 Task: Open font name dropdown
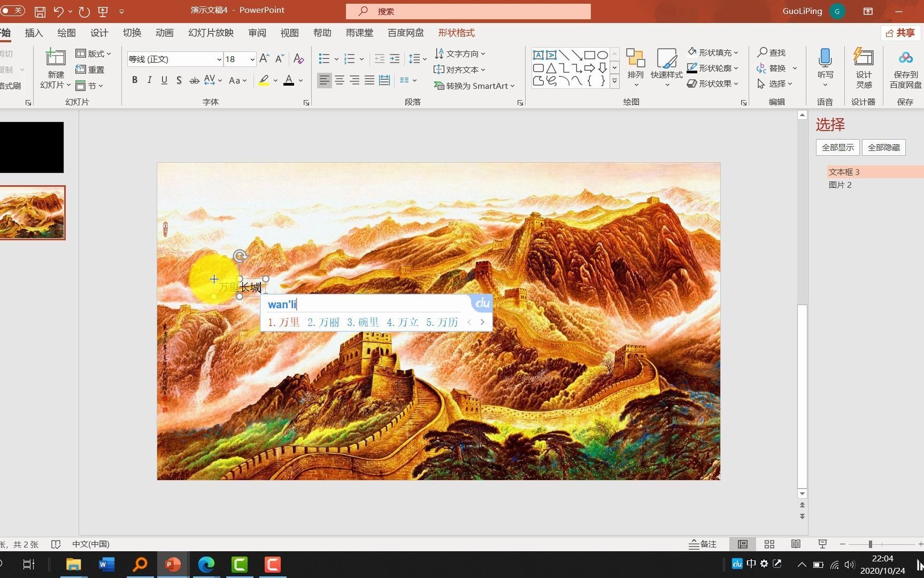pos(219,59)
